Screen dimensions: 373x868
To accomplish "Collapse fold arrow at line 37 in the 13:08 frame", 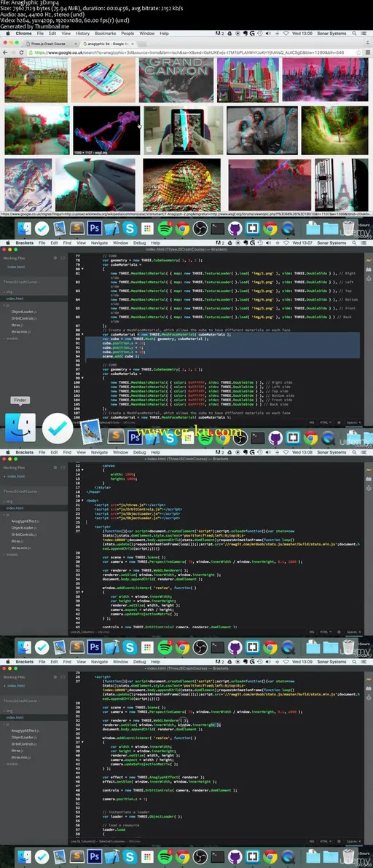I will pos(83,592).
